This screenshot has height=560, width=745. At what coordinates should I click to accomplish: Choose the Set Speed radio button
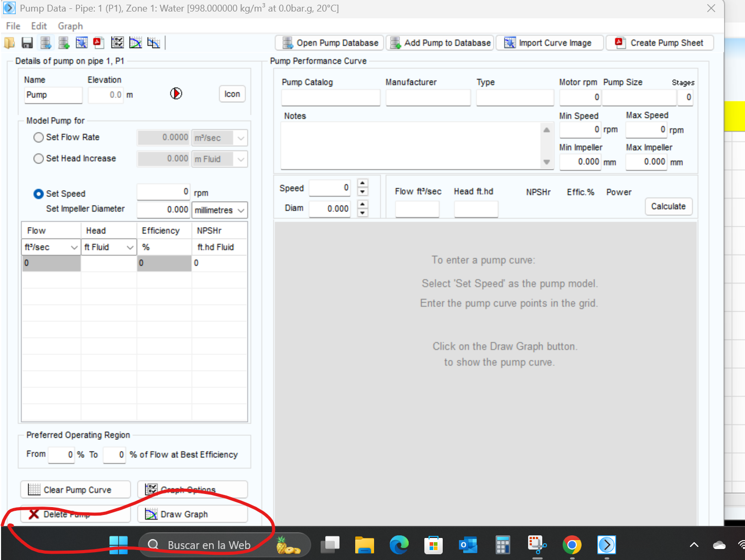38,194
